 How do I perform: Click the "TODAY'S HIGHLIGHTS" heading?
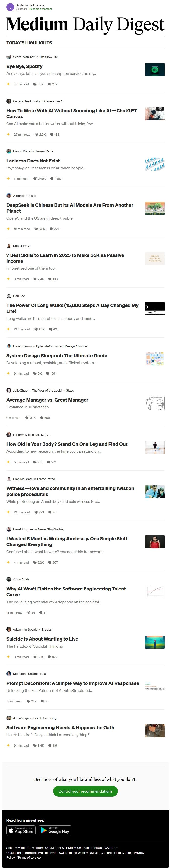(x=29, y=43)
